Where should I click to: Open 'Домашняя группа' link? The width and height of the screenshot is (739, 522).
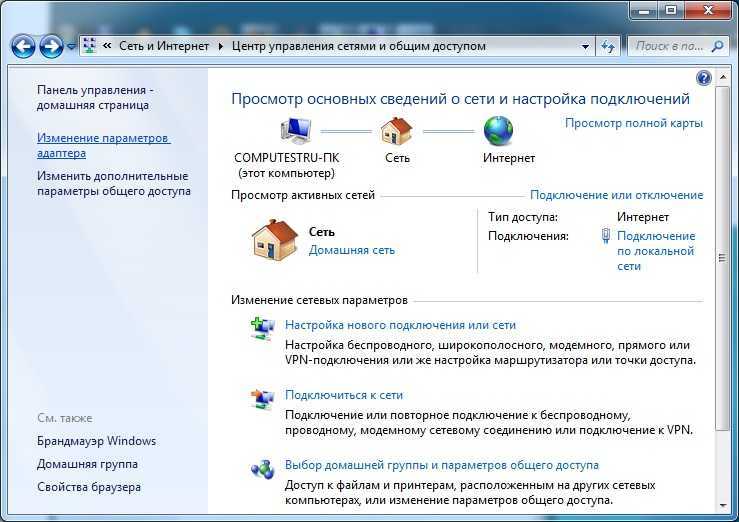tap(87, 464)
